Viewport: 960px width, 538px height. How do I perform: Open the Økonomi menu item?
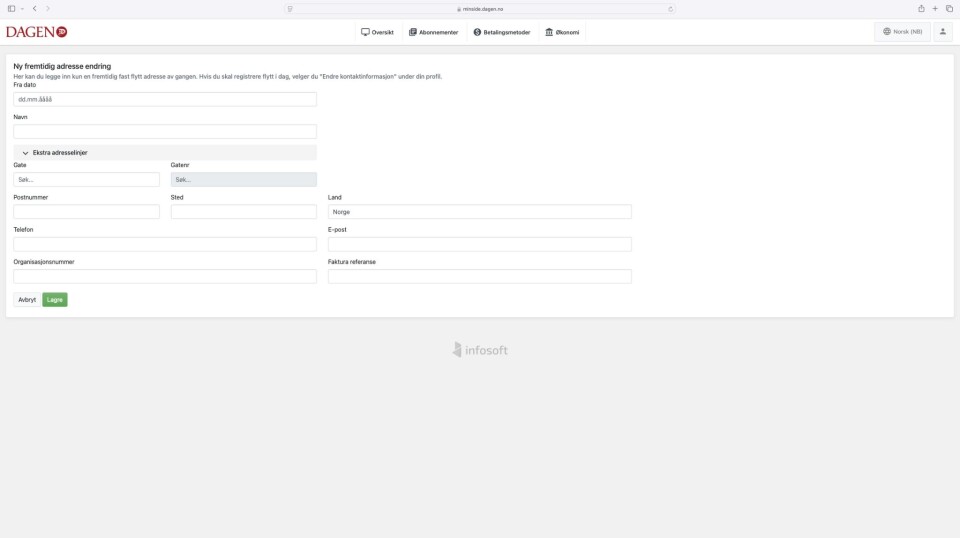click(x=562, y=32)
